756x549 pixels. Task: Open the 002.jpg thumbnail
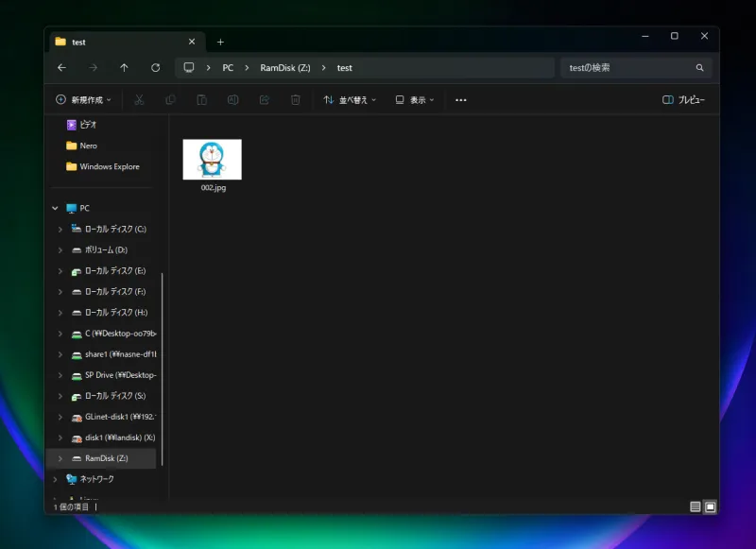212,159
